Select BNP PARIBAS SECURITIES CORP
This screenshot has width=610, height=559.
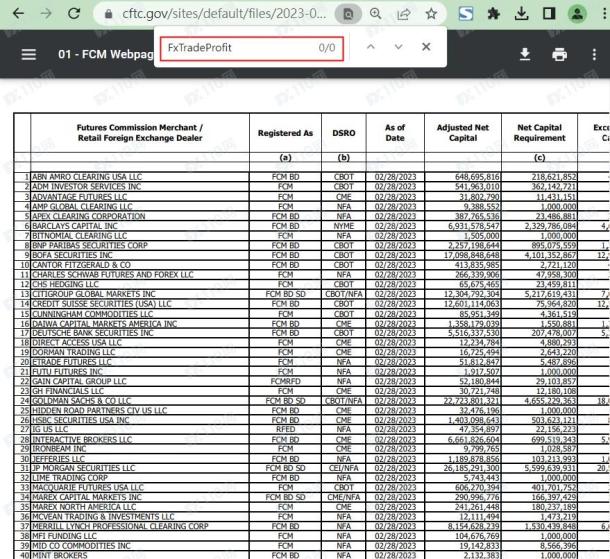pyautogui.click(x=90, y=245)
